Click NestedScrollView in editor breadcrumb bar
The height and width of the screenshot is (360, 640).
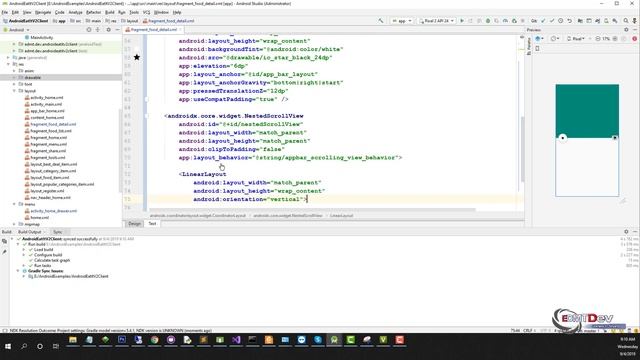[x=288, y=216]
